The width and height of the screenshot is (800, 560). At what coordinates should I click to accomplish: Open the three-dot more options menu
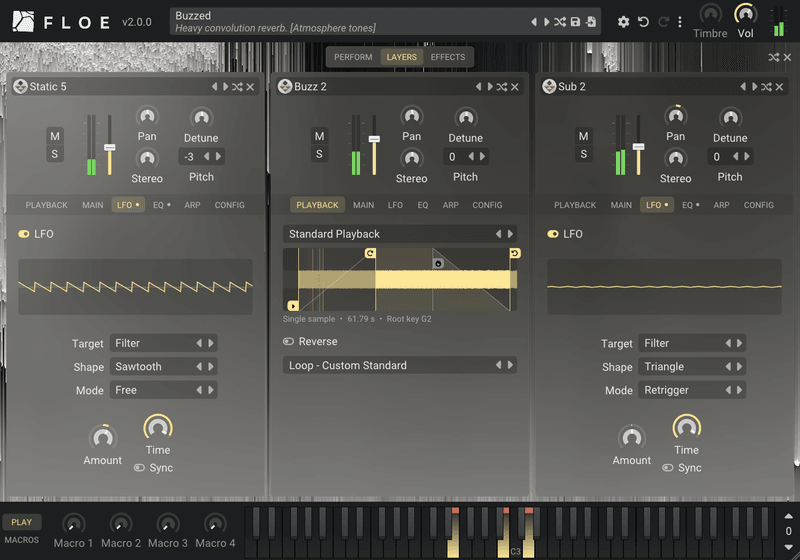point(680,22)
